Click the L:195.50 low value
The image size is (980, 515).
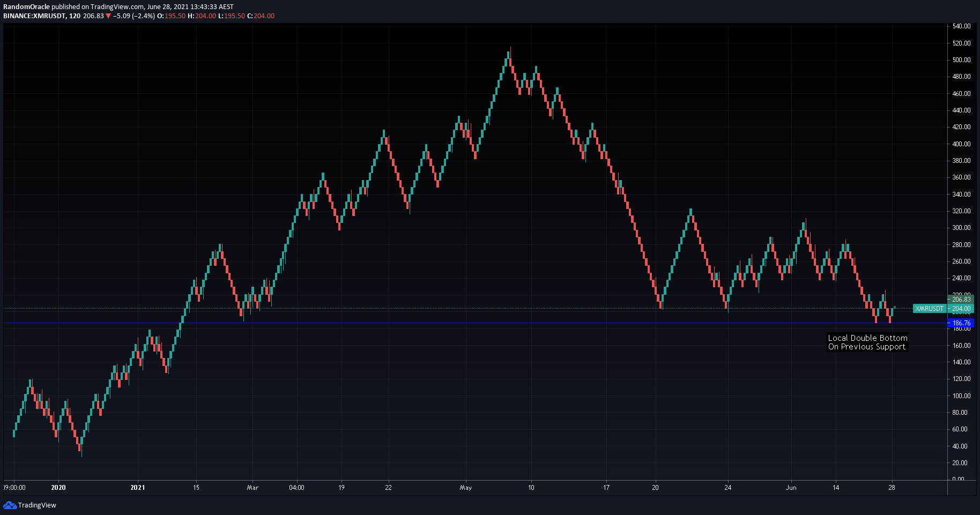point(232,16)
